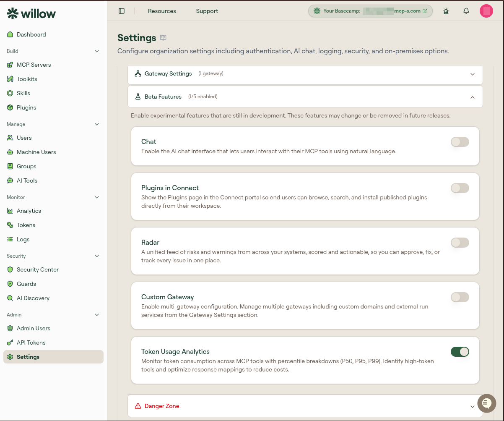504x421 pixels.
Task: Collapse the Monitor sidebar section
Action: (97, 197)
